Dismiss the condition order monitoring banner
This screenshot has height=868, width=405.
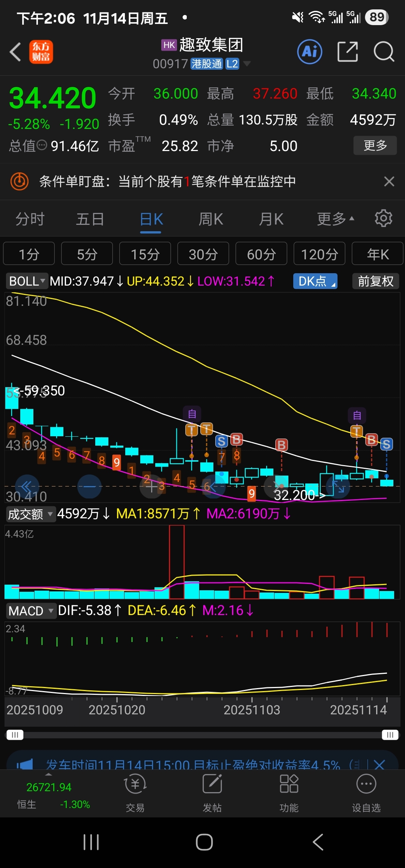click(389, 181)
